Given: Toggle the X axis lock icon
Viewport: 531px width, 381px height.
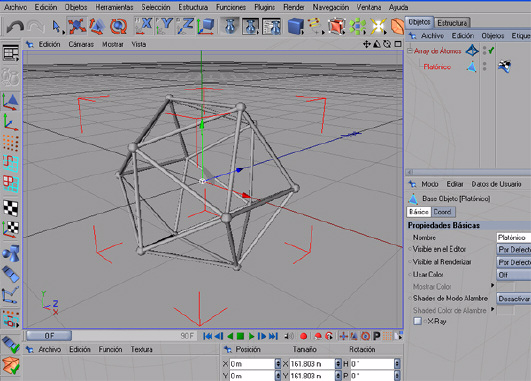Looking at the screenshot, I should 143,26.
